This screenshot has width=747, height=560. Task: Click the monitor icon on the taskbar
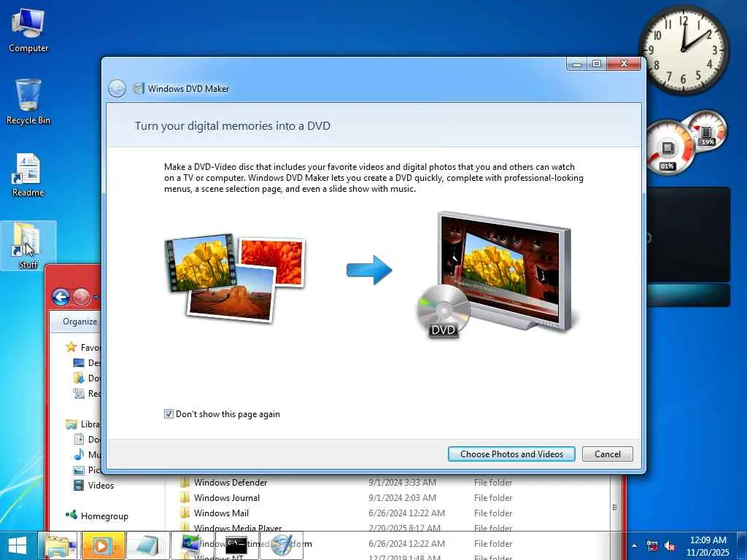point(193,545)
